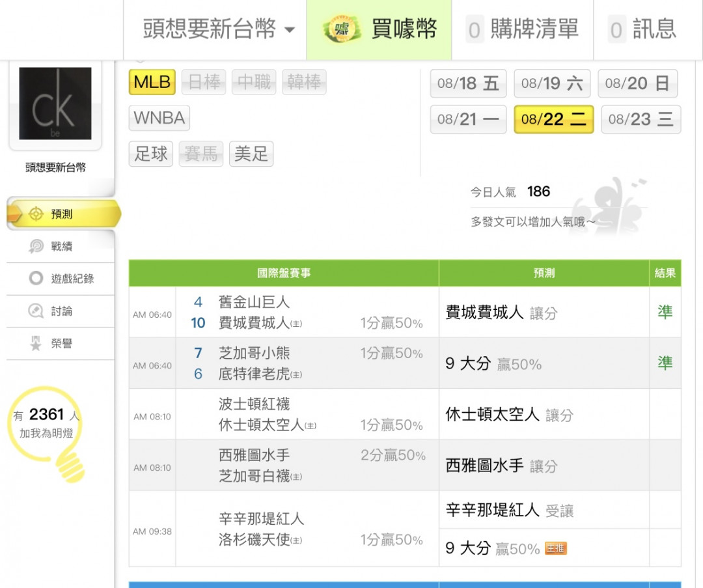
Task: Click team 舊金山巨人
Action: click(x=255, y=302)
